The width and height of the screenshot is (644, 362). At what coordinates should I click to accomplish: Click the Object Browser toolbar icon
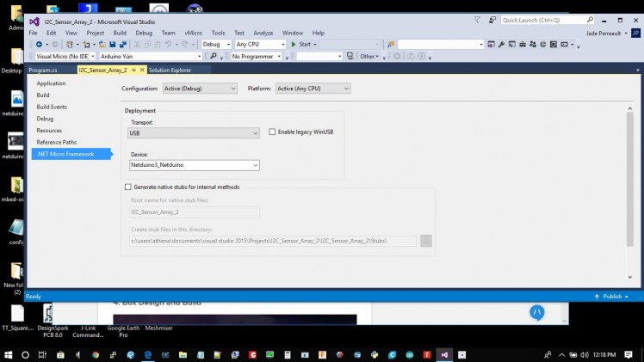pyautogui.click(x=511, y=44)
